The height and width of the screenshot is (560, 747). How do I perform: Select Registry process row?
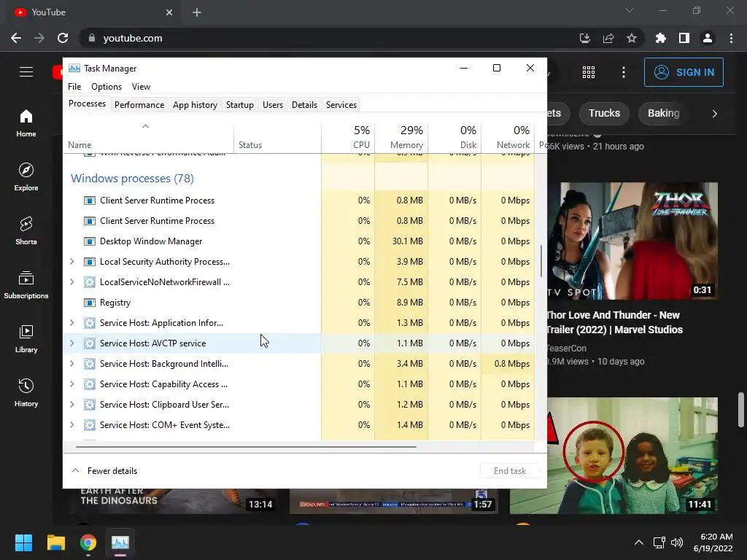tap(298, 303)
